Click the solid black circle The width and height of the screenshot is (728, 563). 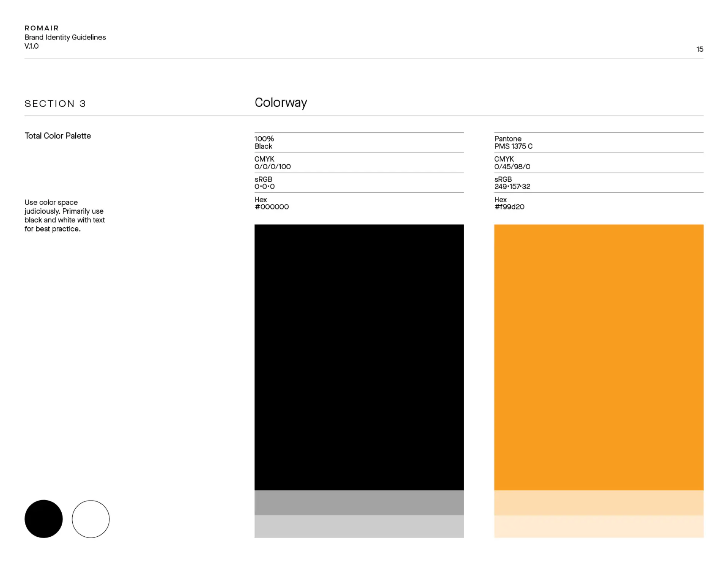tap(43, 519)
